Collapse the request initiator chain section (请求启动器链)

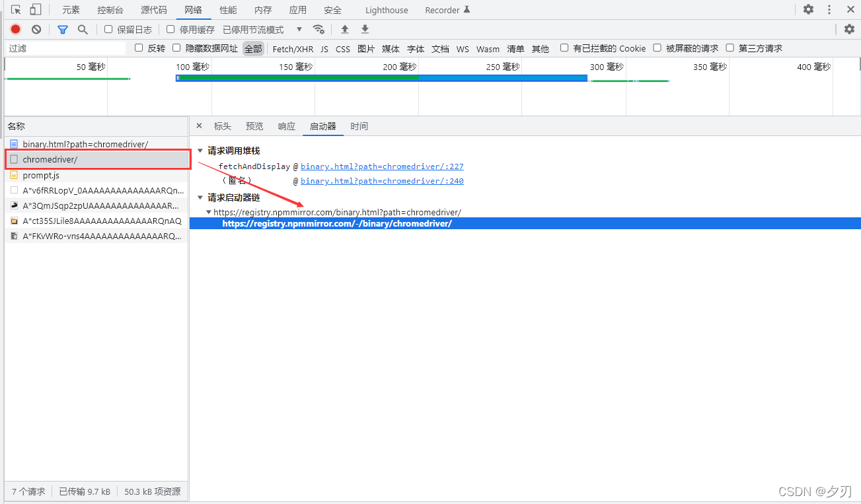(200, 198)
